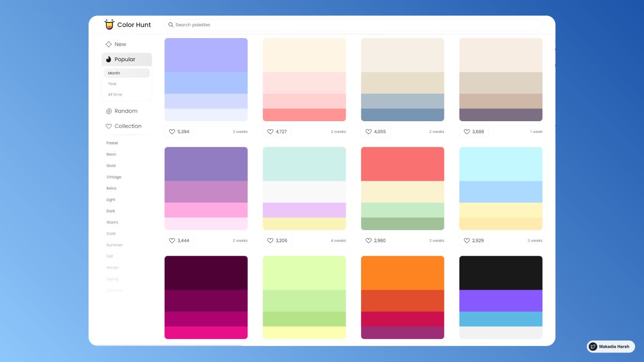
Task: Like the palette with 3,206 likes
Action: tap(270, 241)
